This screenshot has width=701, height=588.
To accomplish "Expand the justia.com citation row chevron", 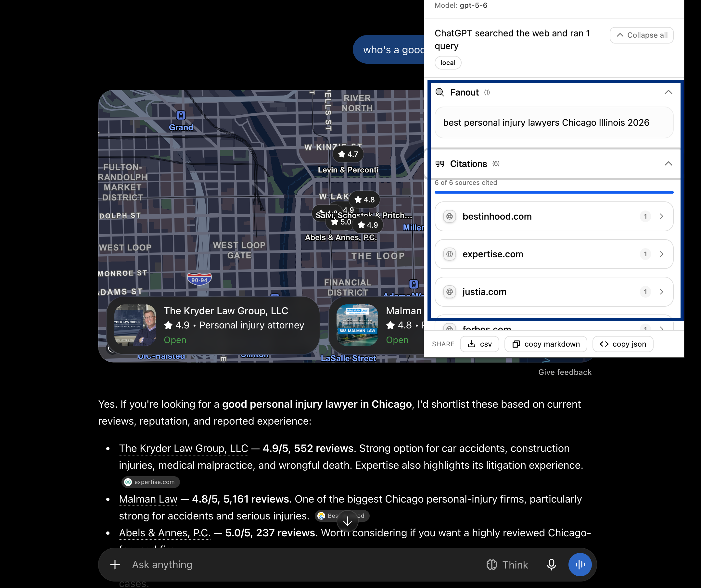I will pos(662,292).
